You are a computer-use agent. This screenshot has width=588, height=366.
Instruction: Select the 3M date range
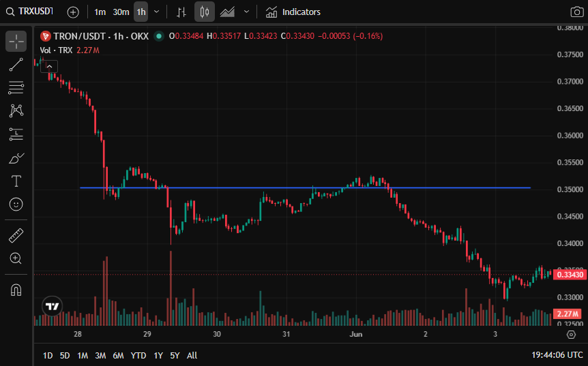tap(100, 356)
